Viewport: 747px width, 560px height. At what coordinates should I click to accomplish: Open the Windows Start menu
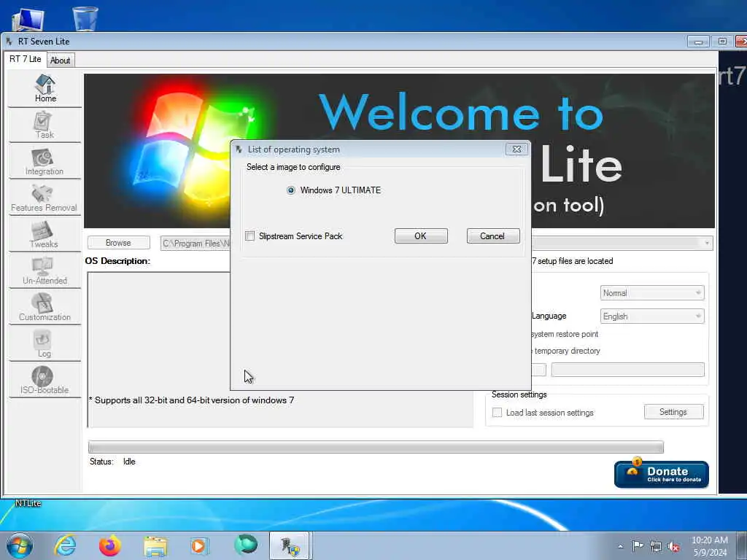(x=20, y=545)
